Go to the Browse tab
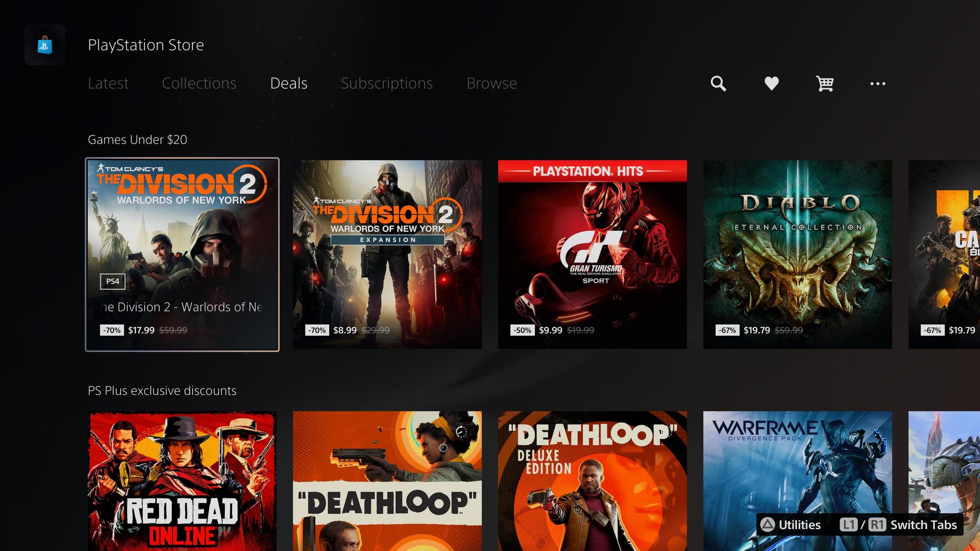 click(491, 83)
